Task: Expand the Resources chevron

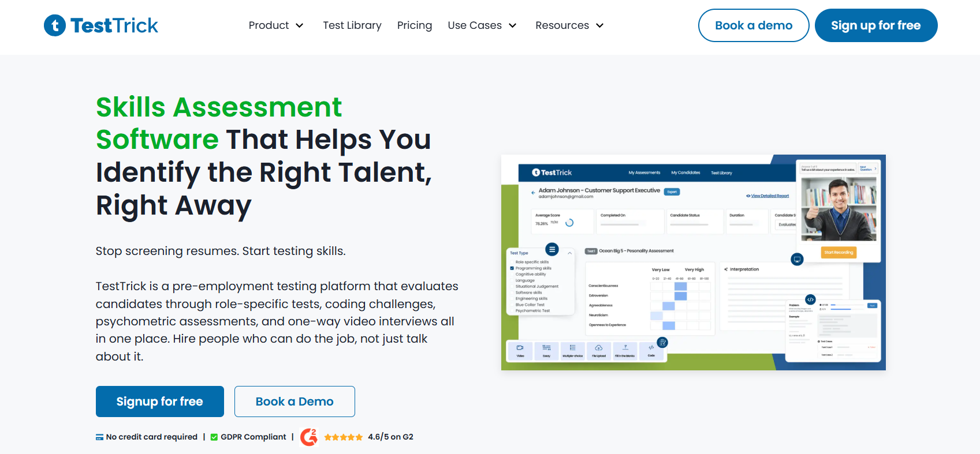Action: tap(599, 25)
